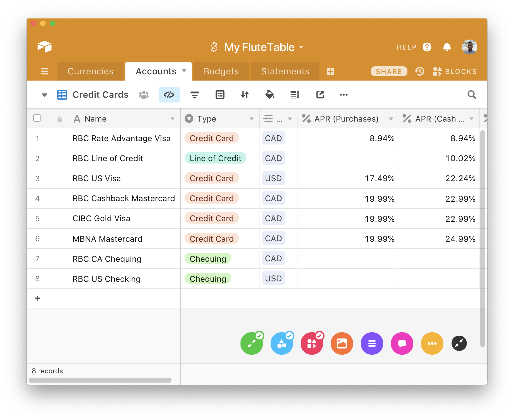Click the search magnifier icon

click(x=472, y=95)
